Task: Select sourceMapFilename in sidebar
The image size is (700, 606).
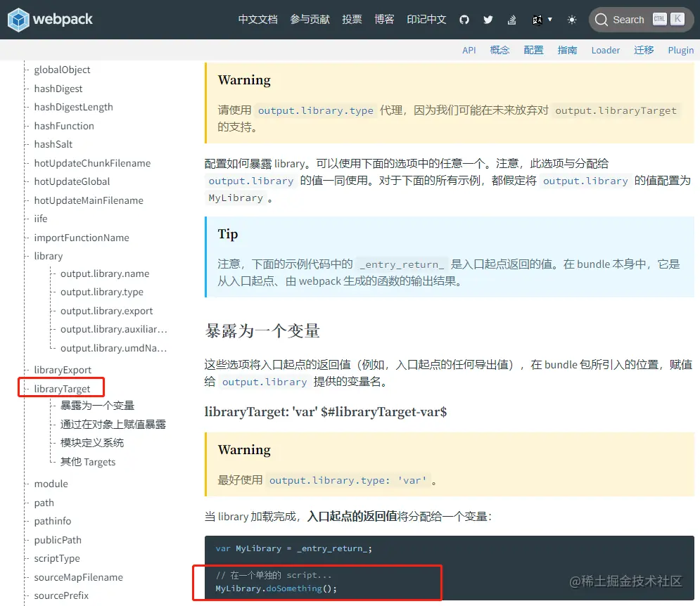Action: click(78, 577)
